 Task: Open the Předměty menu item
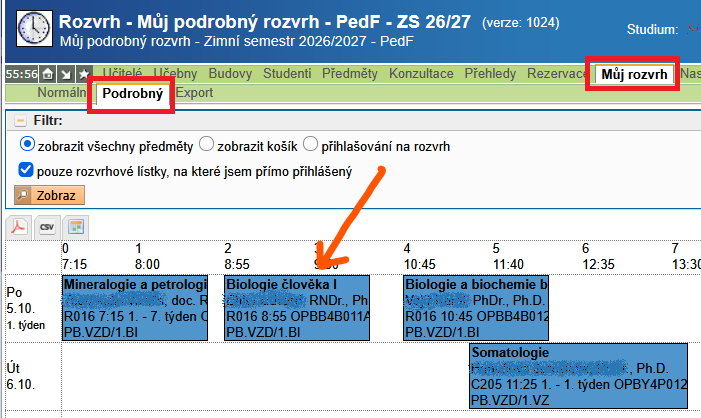350,73
